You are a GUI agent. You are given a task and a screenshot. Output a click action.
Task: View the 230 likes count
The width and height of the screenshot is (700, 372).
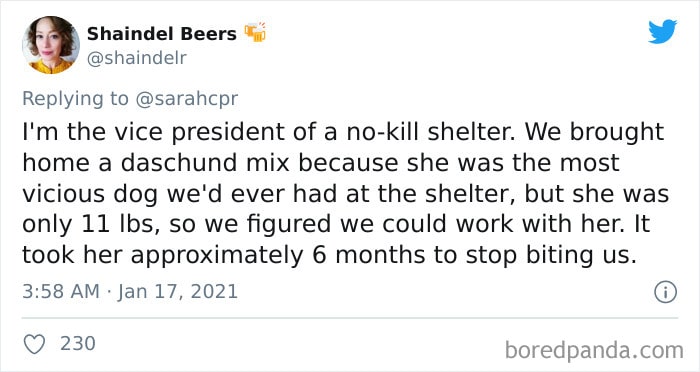78,343
